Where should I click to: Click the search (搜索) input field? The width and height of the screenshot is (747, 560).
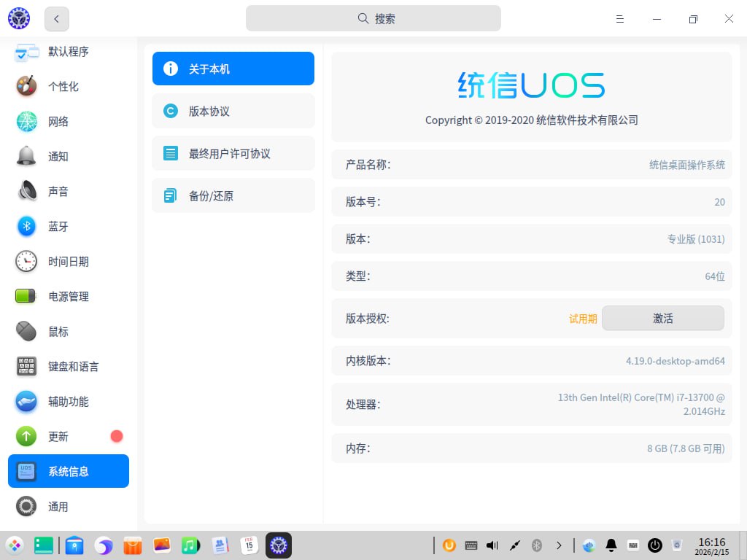373,19
